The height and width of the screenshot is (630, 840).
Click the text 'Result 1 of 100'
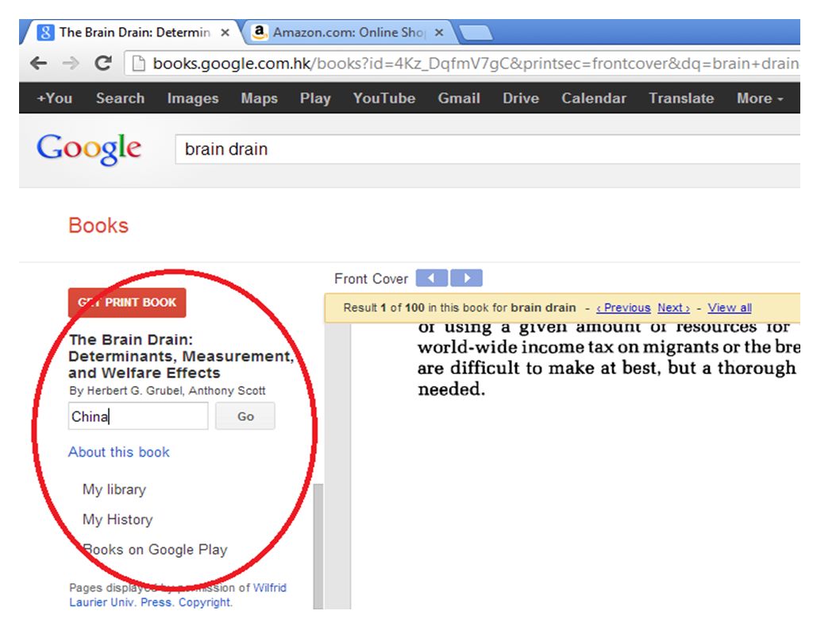(x=383, y=307)
